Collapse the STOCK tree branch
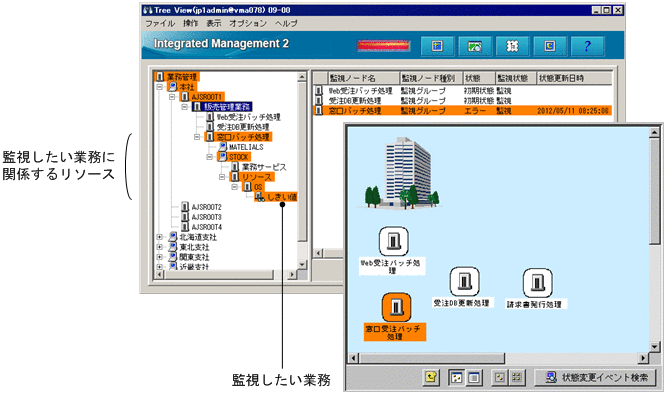The image size is (668, 396). (x=210, y=157)
